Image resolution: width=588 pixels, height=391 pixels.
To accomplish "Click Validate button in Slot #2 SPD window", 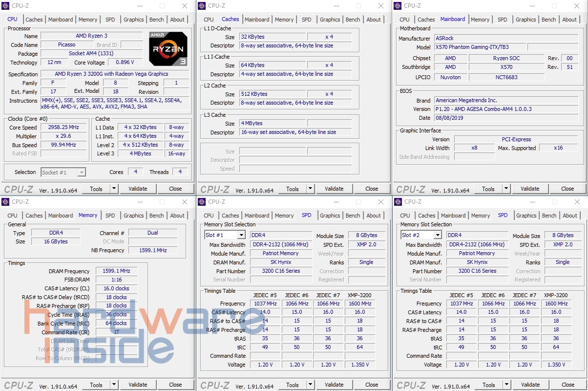I will (x=530, y=385).
